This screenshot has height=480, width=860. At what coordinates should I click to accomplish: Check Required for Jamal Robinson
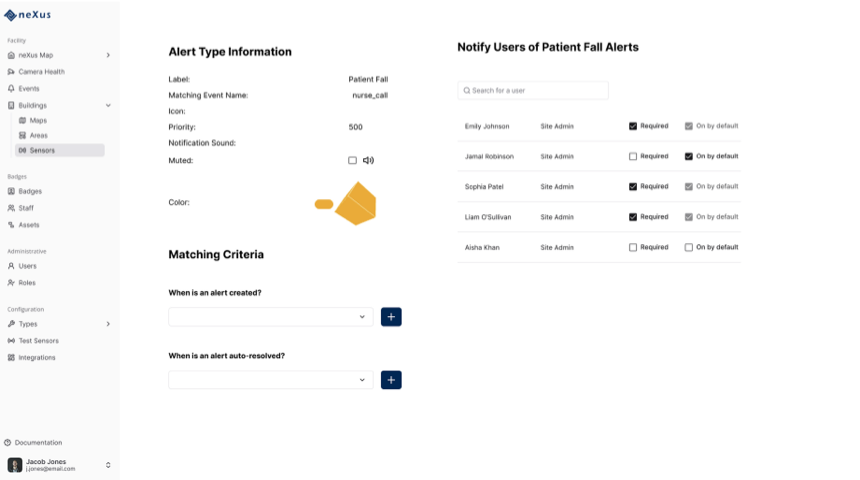633,156
